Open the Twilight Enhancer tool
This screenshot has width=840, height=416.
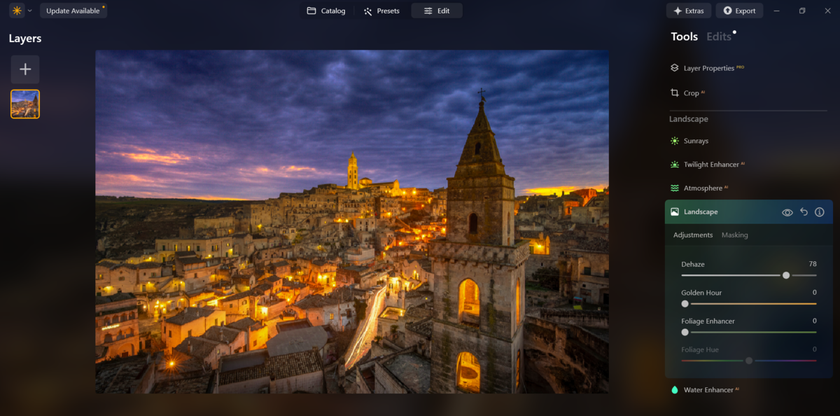(708, 164)
